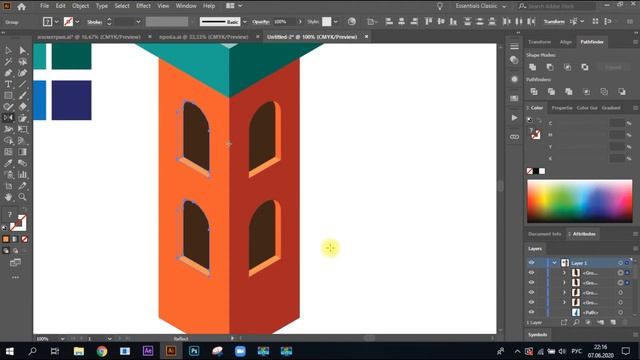Open the File menu
This screenshot has height=360, width=640.
click(44, 6)
